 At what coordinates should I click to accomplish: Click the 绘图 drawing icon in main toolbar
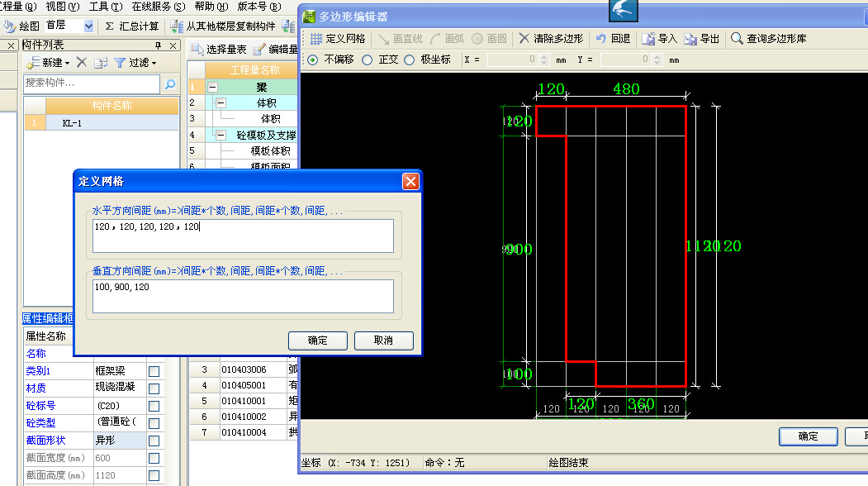pyautogui.click(x=9, y=26)
